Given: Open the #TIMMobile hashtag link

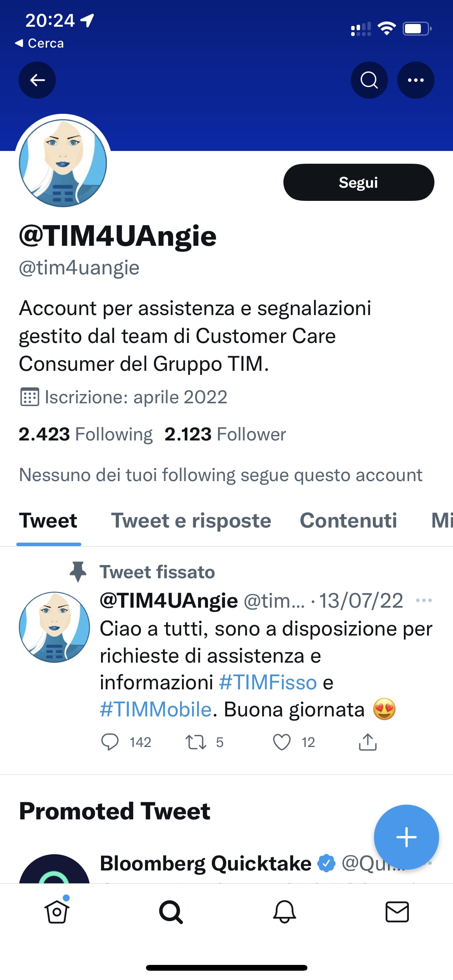Looking at the screenshot, I should click(156, 709).
